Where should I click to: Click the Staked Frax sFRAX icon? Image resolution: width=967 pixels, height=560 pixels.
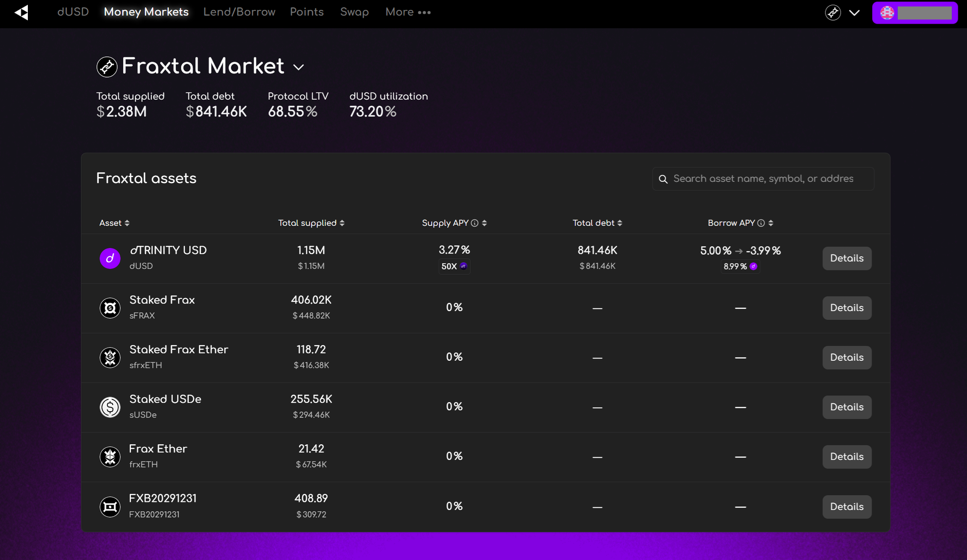click(110, 308)
